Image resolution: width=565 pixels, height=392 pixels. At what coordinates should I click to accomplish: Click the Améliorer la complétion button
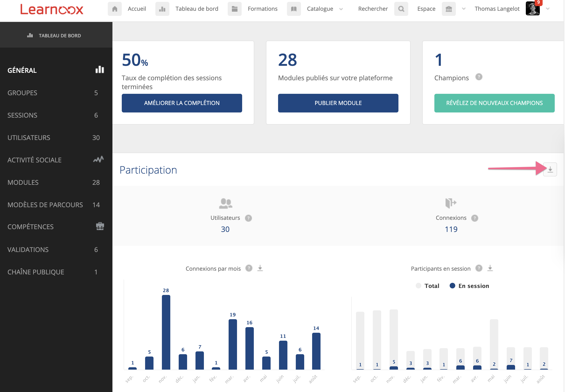click(x=182, y=103)
